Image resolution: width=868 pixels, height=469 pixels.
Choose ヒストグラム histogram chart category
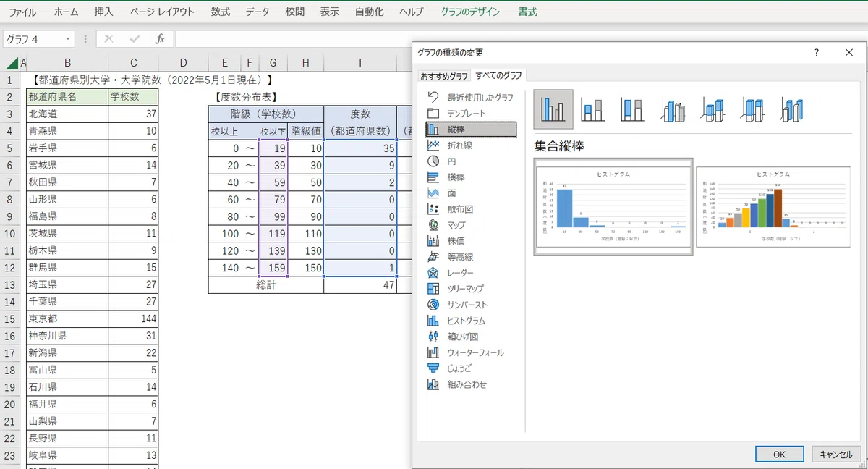pyautogui.click(x=471, y=320)
